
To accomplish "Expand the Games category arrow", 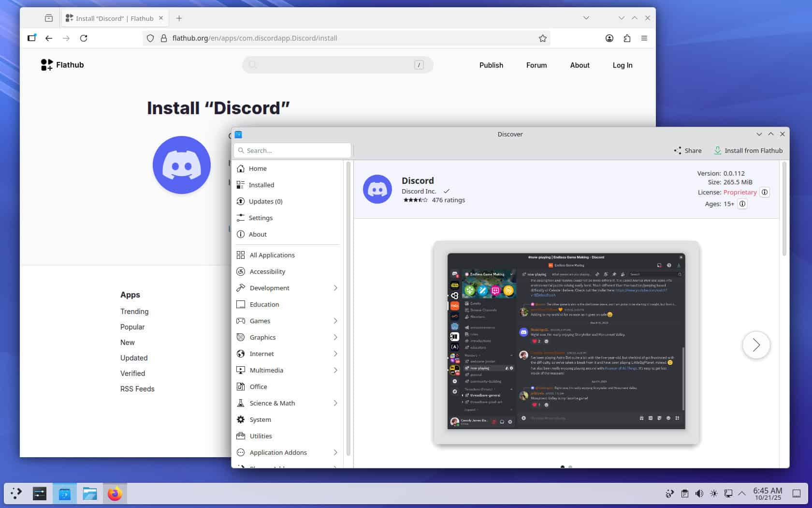I will [x=335, y=321].
